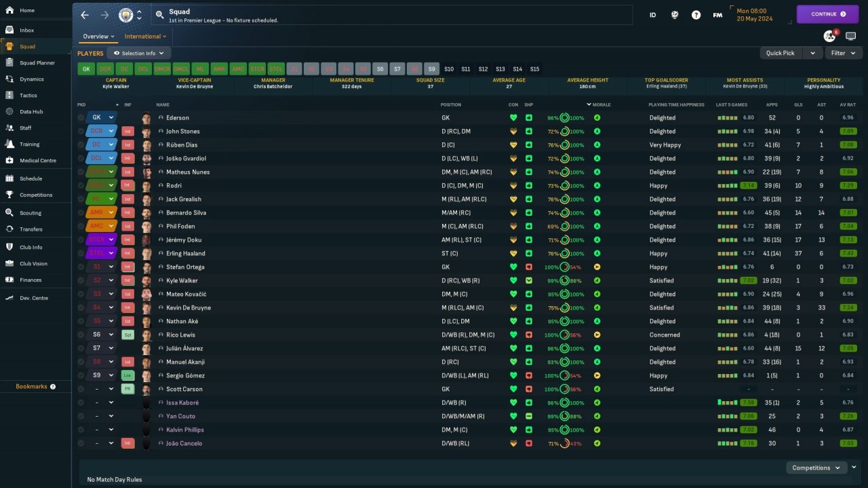The width and height of the screenshot is (868, 488).
Task: Open Scouting section
Action: [31, 213]
